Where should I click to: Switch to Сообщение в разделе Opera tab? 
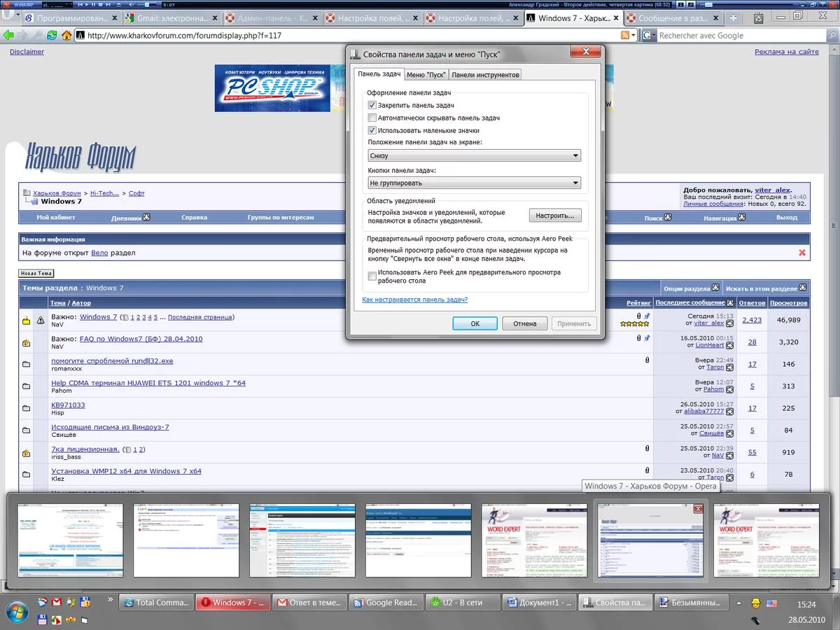tap(673, 18)
